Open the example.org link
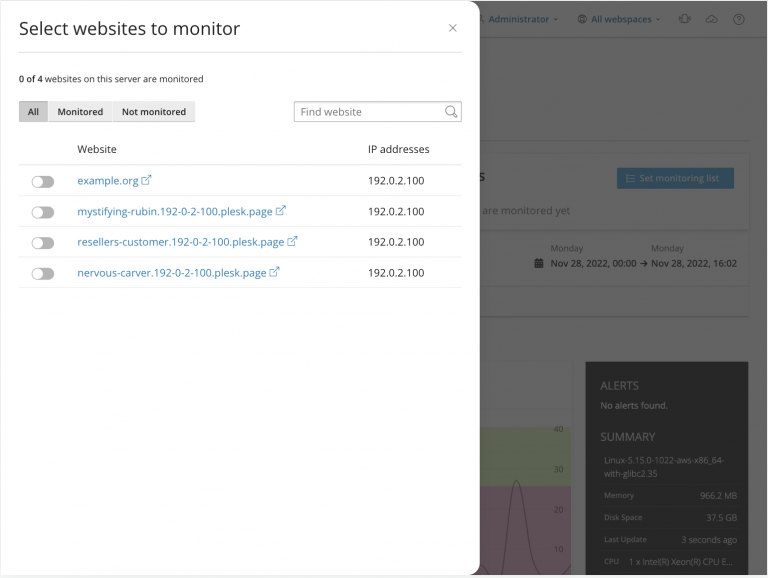The height and width of the screenshot is (578, 768). coord(108,181)
